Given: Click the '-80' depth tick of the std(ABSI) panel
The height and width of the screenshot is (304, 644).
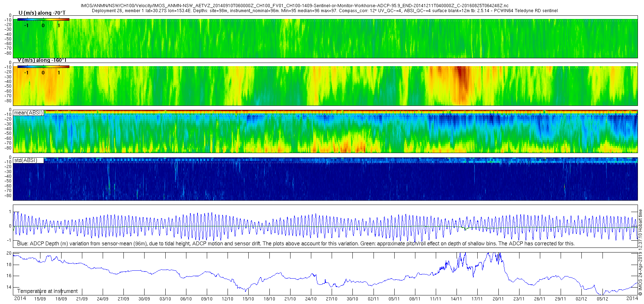Looking at the screenshot, I should pyautogui.click(x=8, y=195).
